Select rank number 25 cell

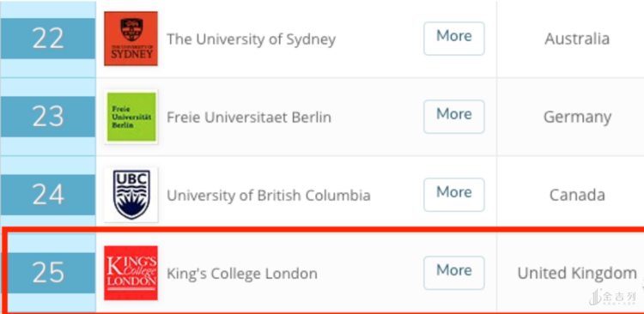pos(48,273)
